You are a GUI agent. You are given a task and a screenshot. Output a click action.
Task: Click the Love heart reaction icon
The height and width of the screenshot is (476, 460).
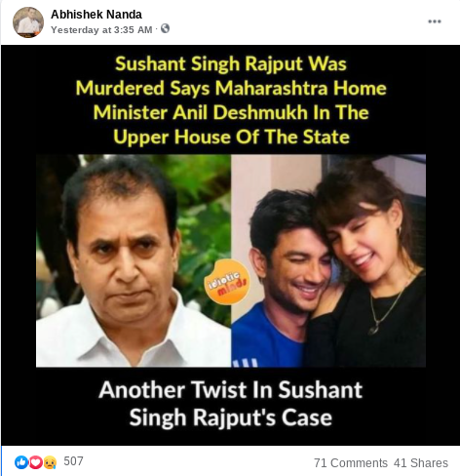pyautogui.click(x=36, y=462)
